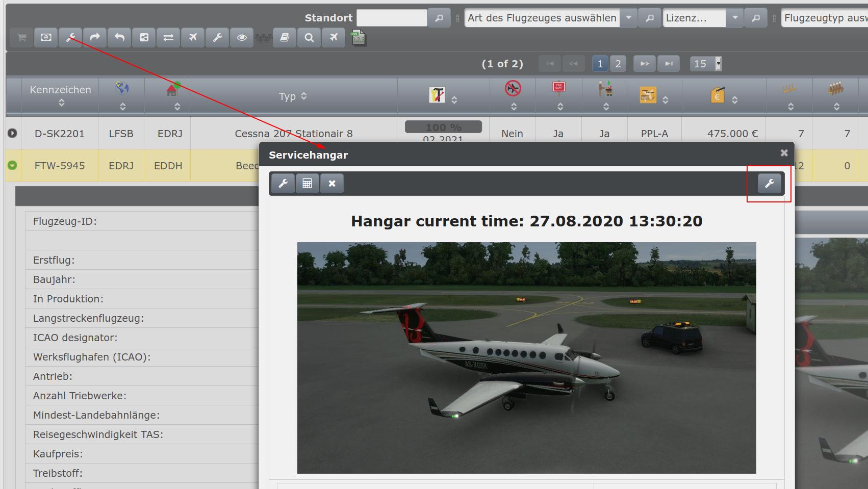Toggle the eye visibility icon in toolbar
This screenshot has width=868, height=489.
click(242, 38)
